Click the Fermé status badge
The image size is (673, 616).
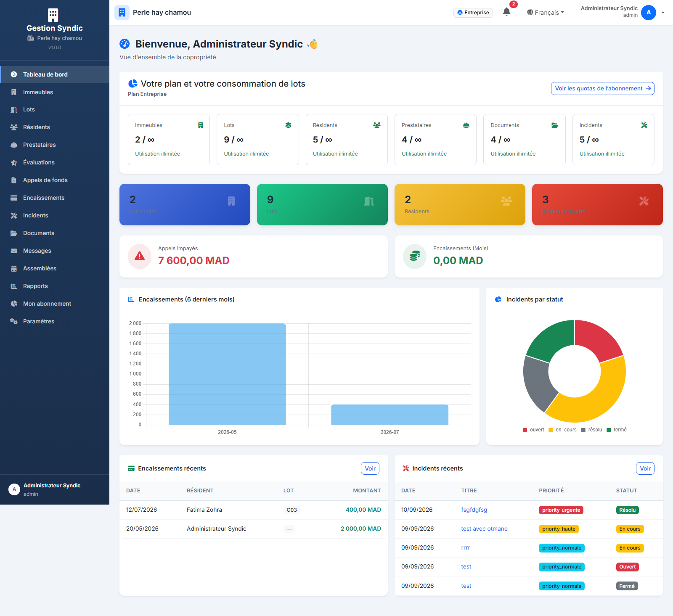(627, 586)
